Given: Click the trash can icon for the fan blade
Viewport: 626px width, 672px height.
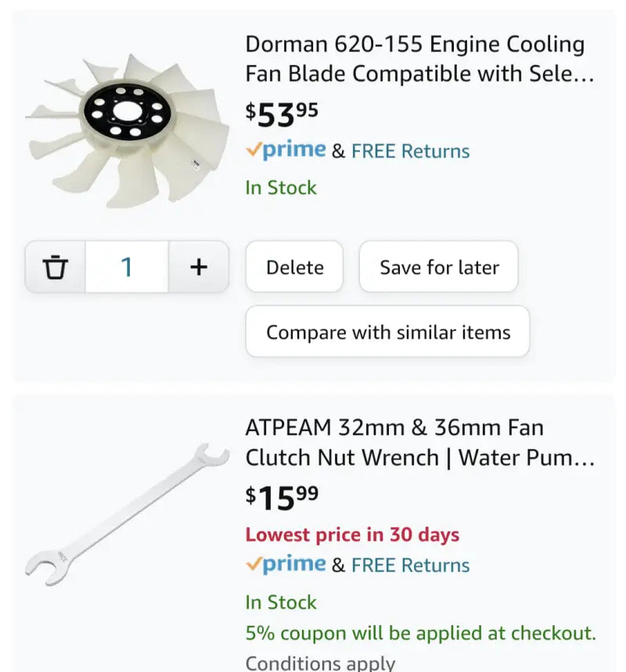Looking at the screenshot, I should [55, 267].
